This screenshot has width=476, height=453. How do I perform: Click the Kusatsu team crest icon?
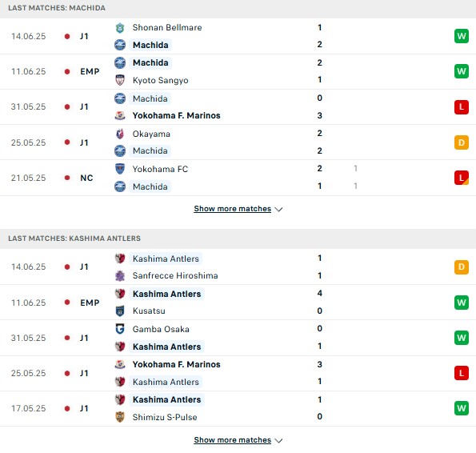(120, 311)
